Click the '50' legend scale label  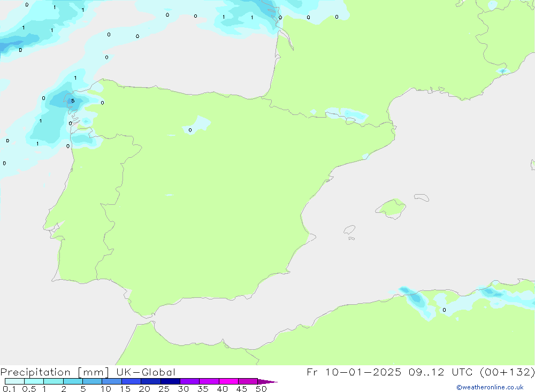[x=262, y=389]
